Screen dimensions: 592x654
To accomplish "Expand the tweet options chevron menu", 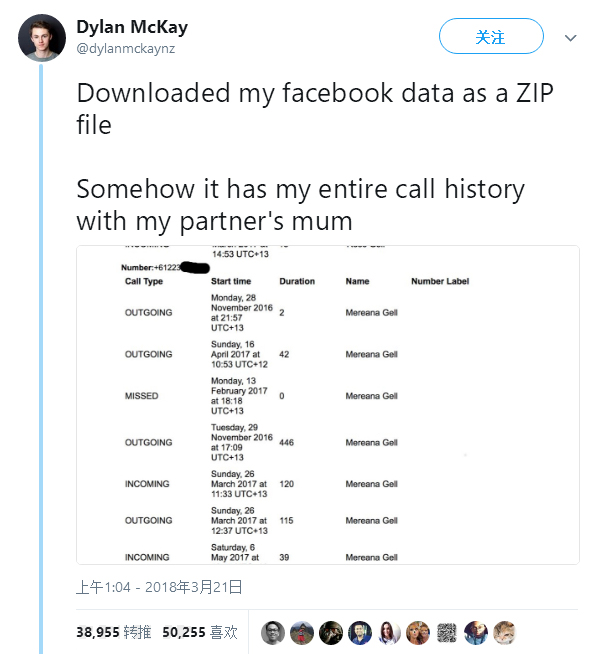I will click(x=570, y=38).
